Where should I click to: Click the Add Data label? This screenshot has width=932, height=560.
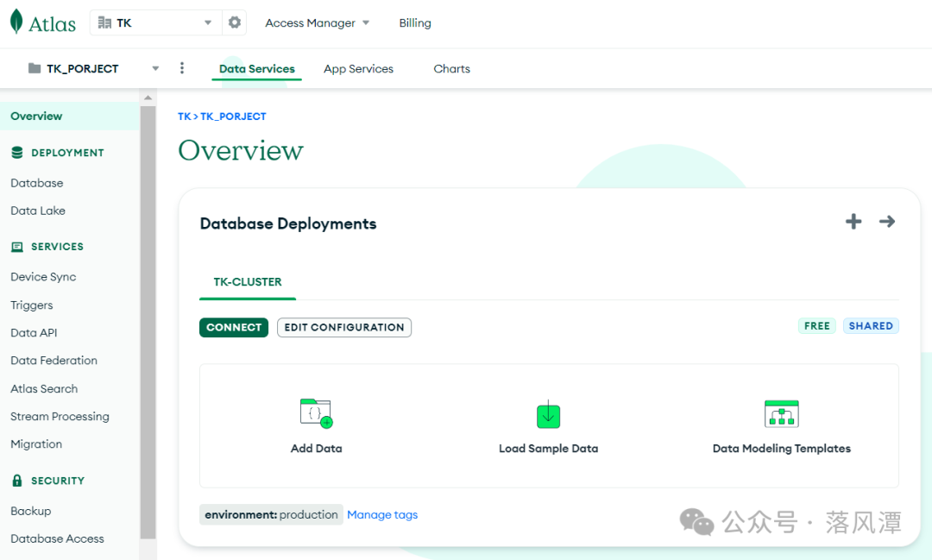click(316, 448)
